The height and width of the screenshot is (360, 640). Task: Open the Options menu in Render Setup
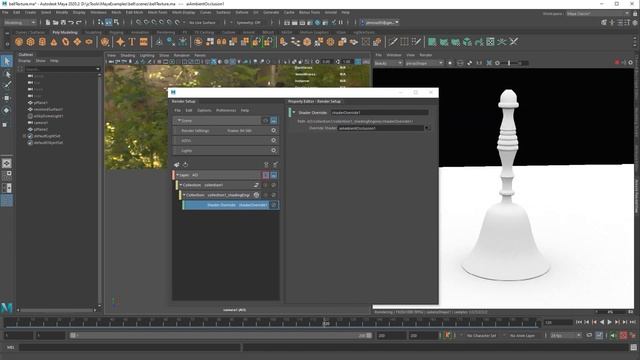[x=204, y=111]
